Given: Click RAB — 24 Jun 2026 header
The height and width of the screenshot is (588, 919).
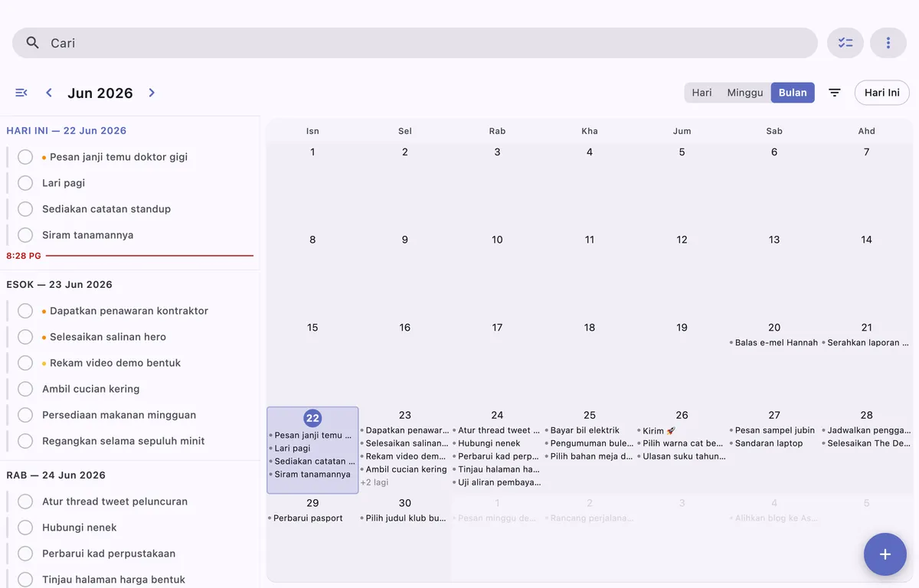Looking at the screenshot, I should tap(56, 475).
